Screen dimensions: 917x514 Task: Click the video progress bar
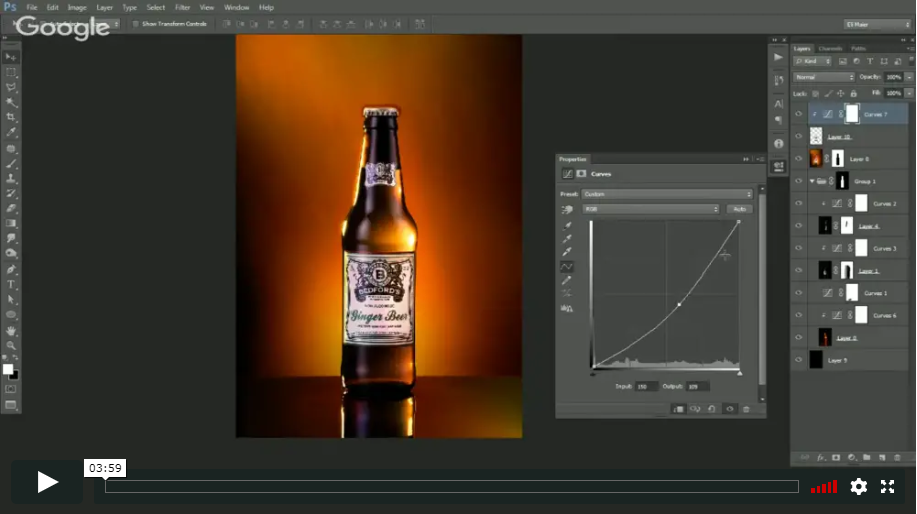click(x=451, y=487)
